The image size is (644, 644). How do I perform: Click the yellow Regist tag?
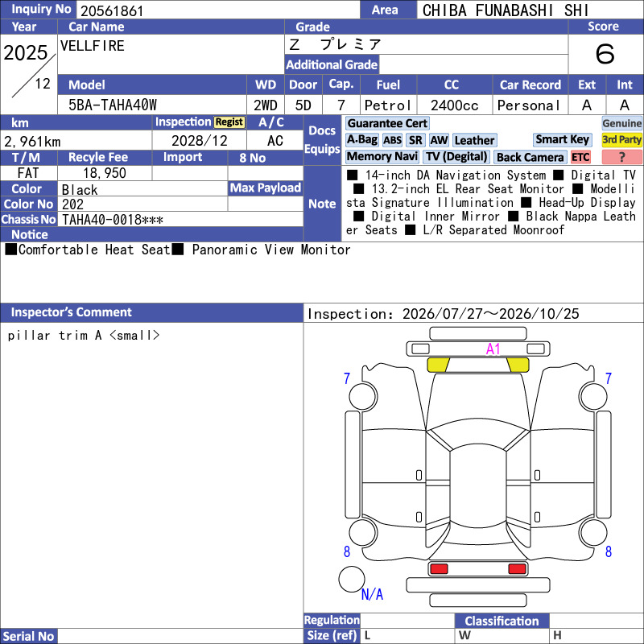229,122
